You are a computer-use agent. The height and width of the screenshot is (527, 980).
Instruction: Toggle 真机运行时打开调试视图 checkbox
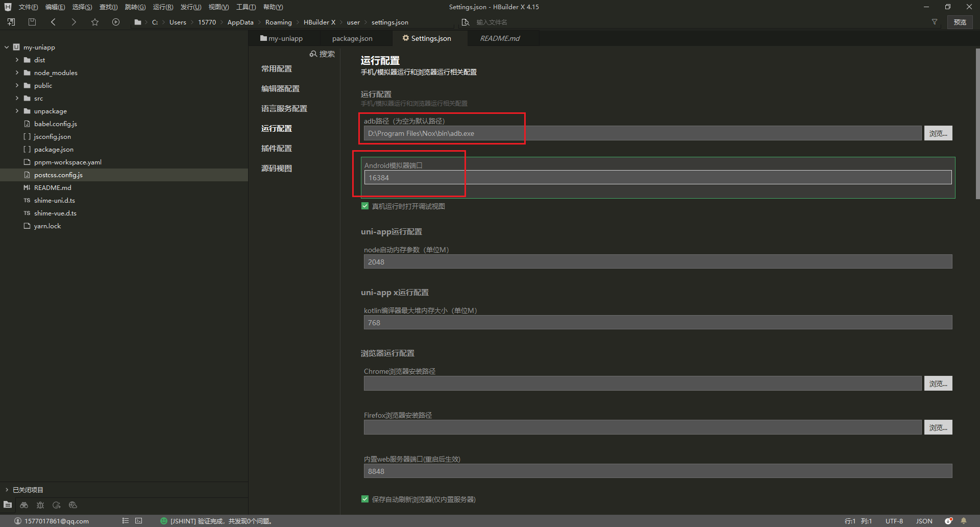(x=365, y=206)
